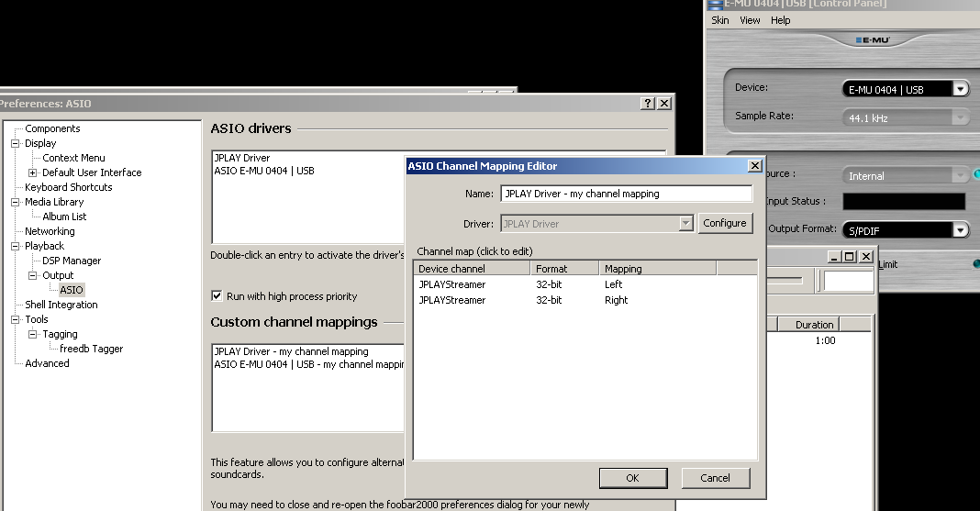Click the Preferences help question mark button
Image resolution: width=980 pixels, height=511 pixels.
click(648, 104)
